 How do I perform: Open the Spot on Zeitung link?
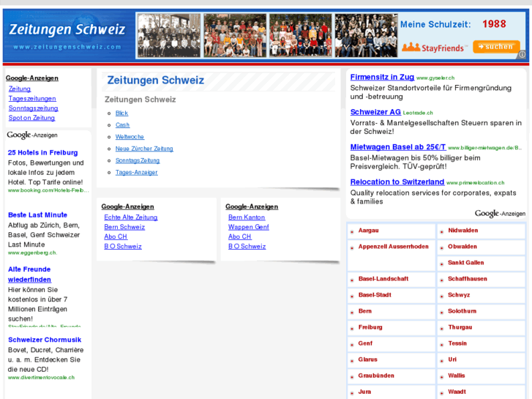click(x=31, y=118)
